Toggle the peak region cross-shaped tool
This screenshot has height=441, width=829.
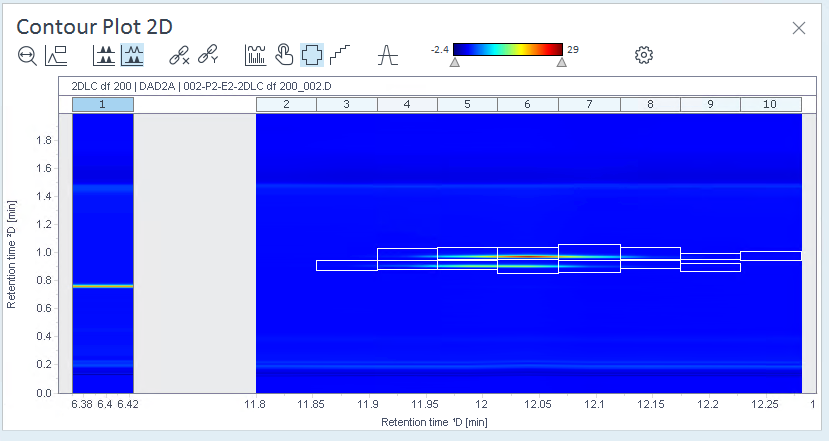coord(312,55)
